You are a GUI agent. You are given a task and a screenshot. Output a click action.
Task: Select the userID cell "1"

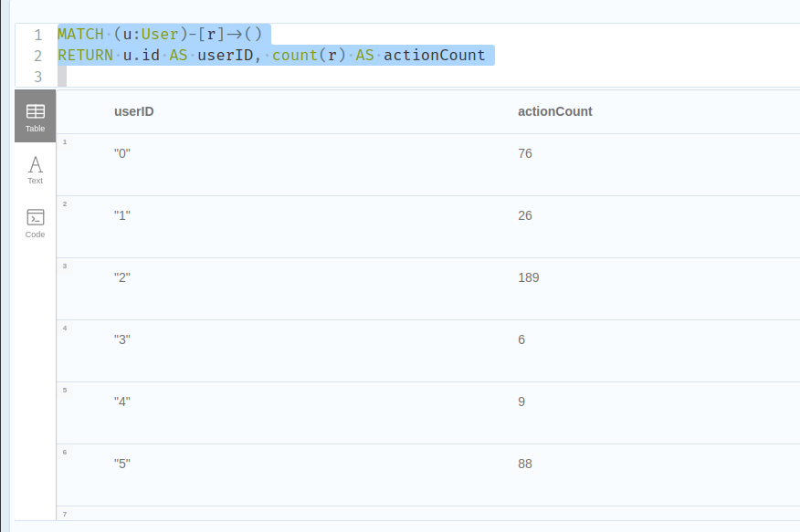[x=122, y=215]
